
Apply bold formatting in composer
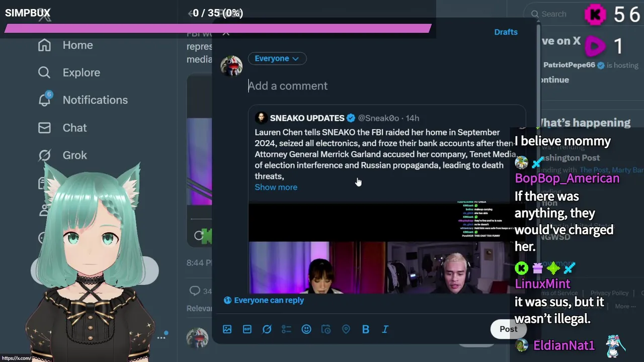point(366,329)
